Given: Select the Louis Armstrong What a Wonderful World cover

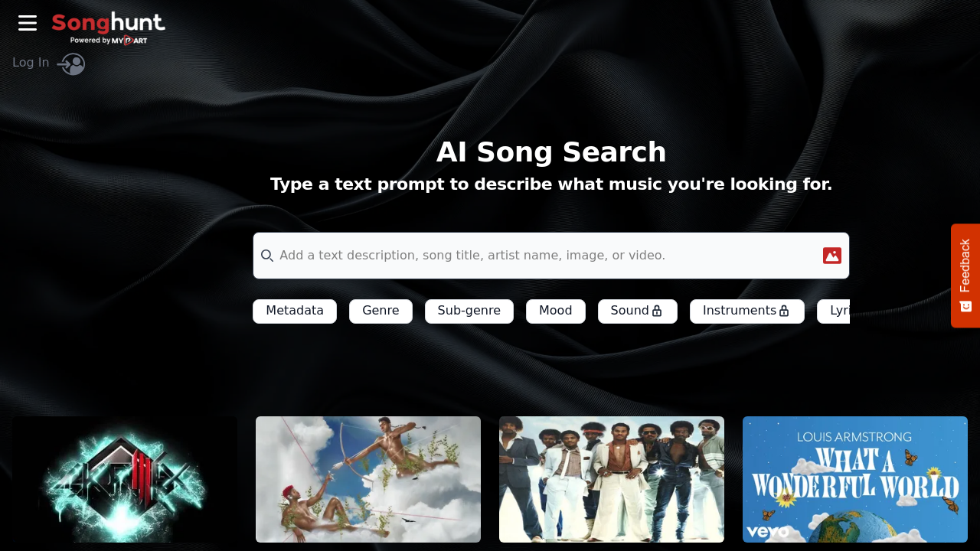Looking at the screenshot, I should (854, 479).
